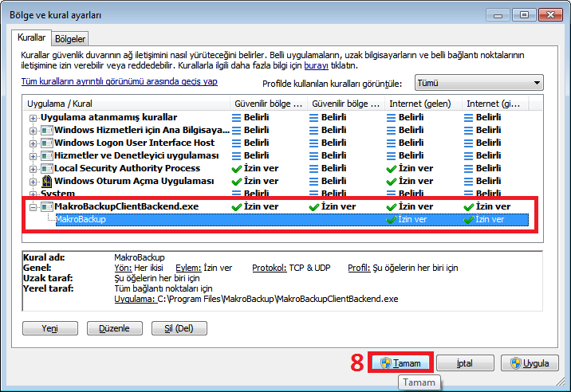The width and height of the screenshot is (571, 392).
Task: Click the Yön: direction link
Action: pyautogui.click(x=123, y=268)
